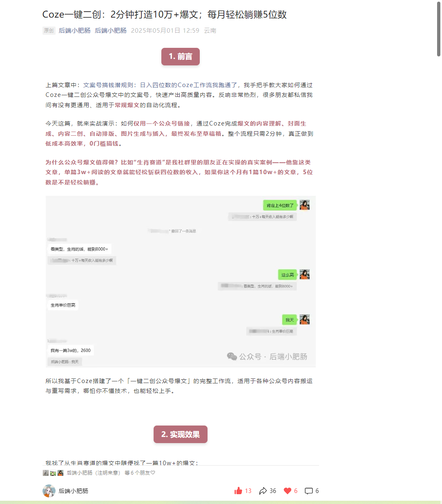Click the 后端小肥肠 author name beside 原创 tag
Viewport: 442px width, 504px height.
(x=75, y=31)
